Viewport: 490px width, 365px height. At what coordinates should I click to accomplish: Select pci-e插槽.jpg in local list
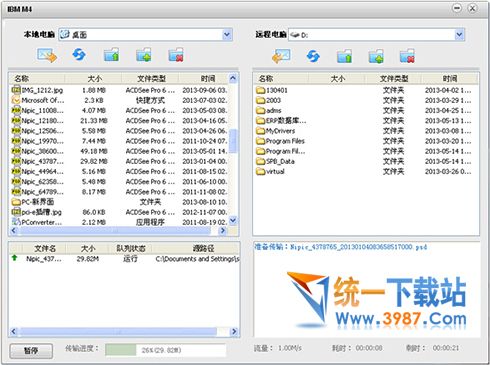(x=120, y=212)
